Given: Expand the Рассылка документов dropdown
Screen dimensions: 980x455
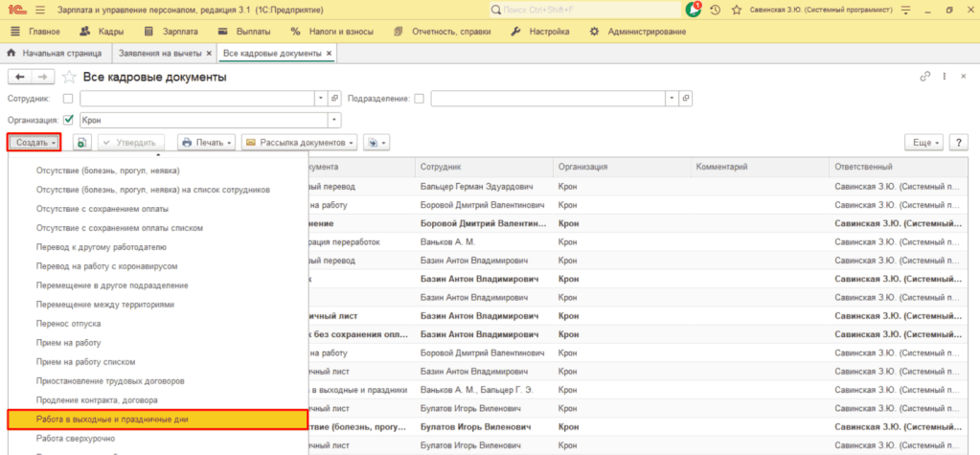Looking at the screenshot, I should 301,142.
